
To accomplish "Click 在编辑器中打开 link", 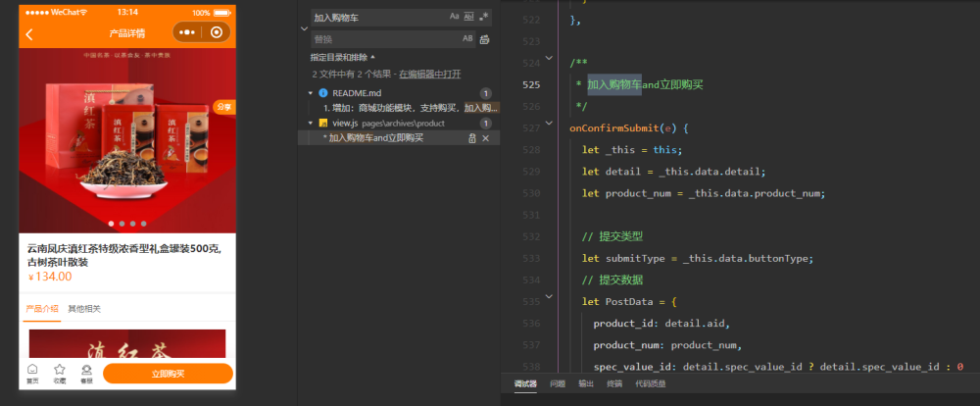I will pyautogui.click(x=430, y=74).
